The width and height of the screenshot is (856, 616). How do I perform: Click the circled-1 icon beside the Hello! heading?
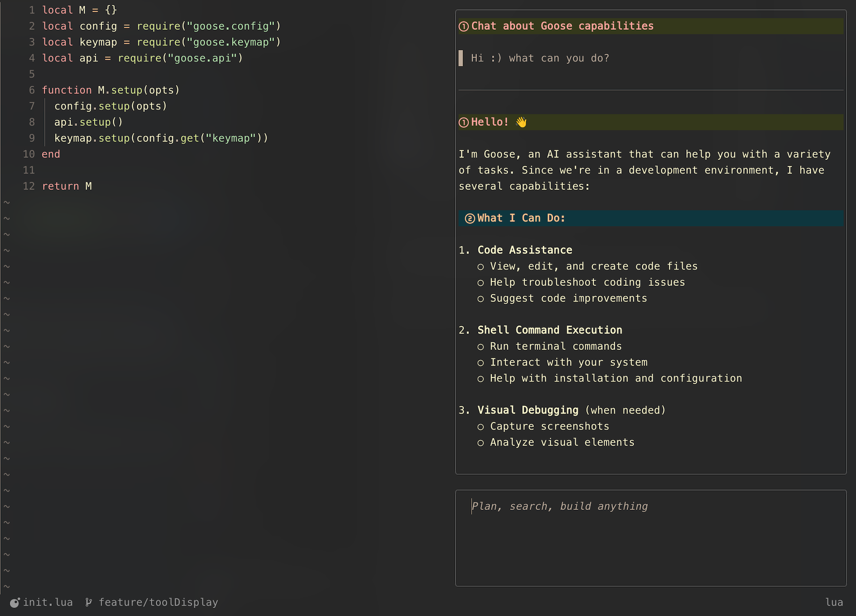click(x=463, y=122)
